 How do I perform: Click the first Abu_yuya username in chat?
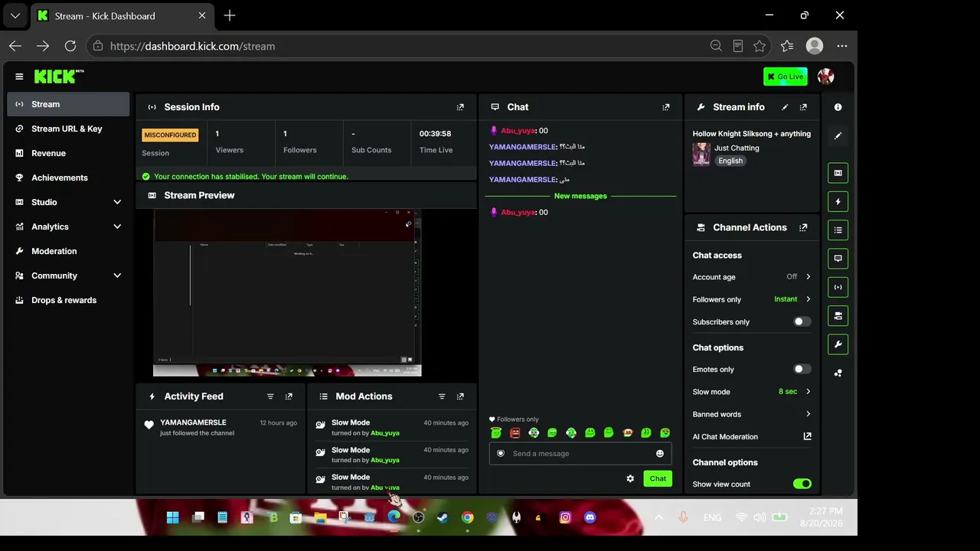(518, 131)
